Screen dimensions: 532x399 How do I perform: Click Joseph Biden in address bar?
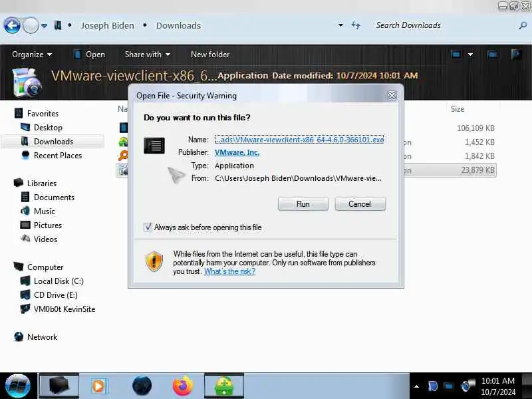107,25
